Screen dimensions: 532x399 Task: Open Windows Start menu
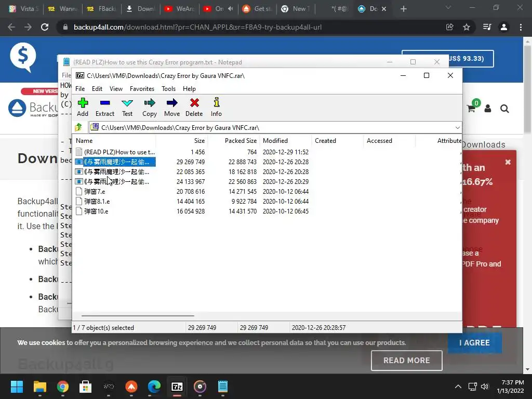pyautogui.click(x=17, y=387)
